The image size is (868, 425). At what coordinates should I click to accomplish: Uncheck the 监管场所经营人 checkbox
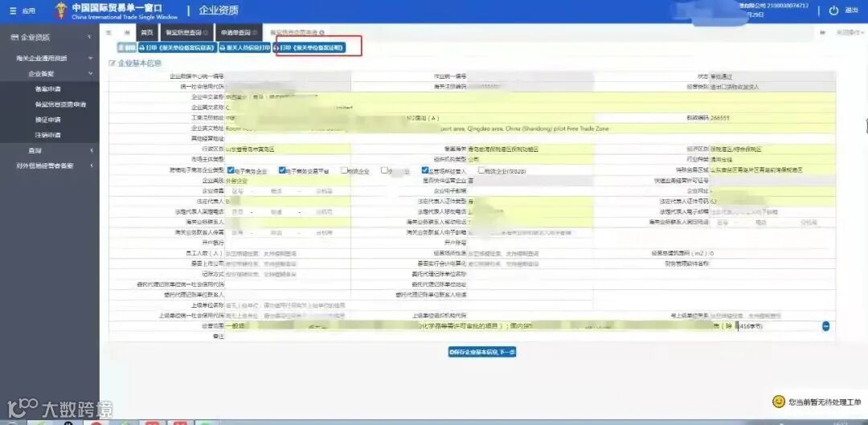click(425, 170)
